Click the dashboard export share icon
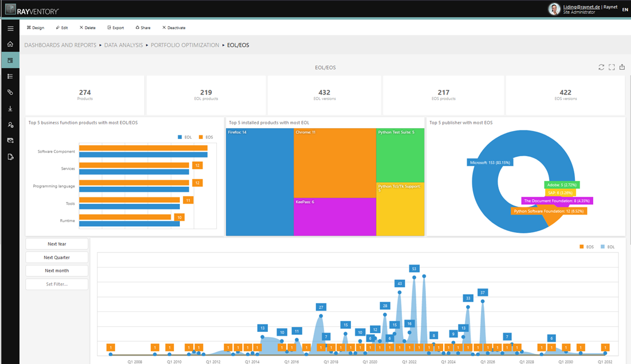631x364 pixels. (x=622, y=67)
